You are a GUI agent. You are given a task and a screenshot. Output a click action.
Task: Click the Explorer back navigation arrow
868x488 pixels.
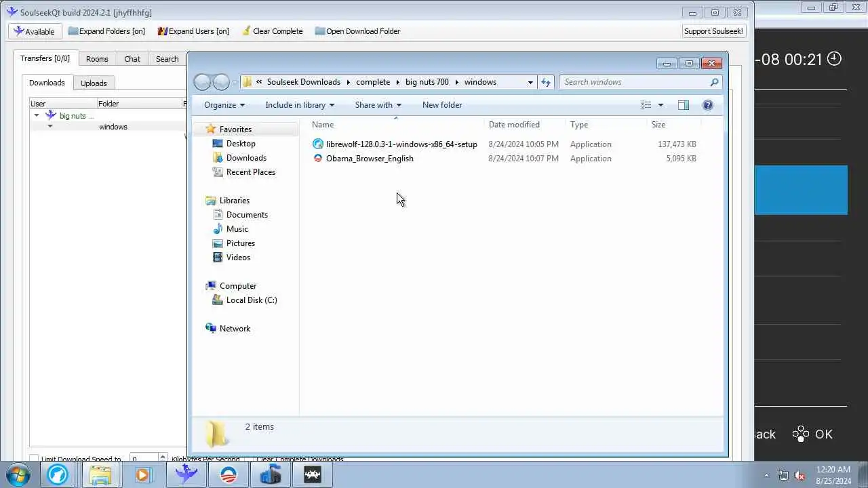coord(202,82)
